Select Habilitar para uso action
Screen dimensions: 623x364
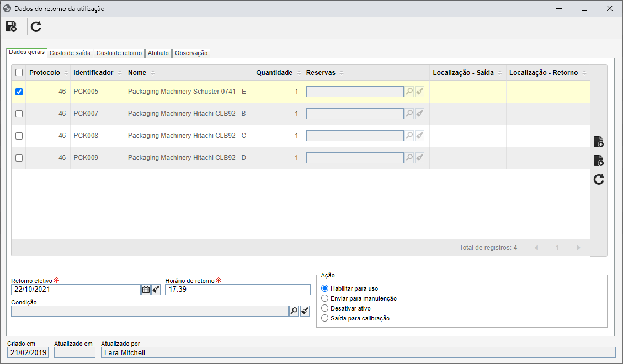point(324,288)
